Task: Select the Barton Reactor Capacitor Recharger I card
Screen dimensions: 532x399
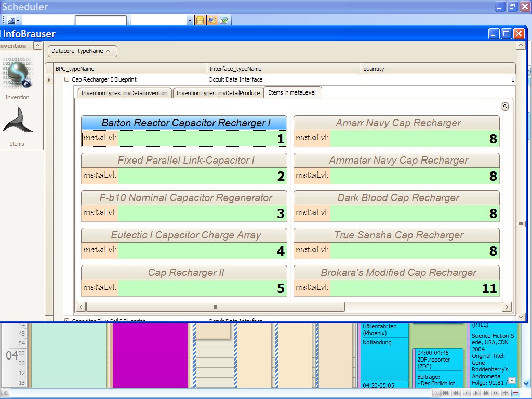Action: 184,123
